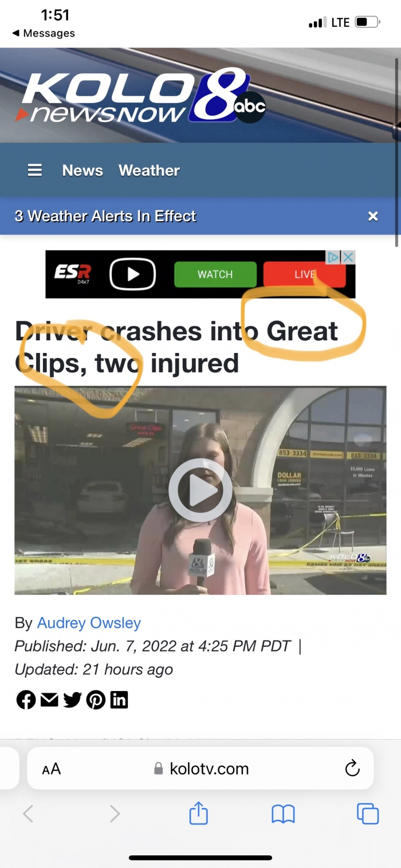Open the News menu item
401x868 pixels.
(82, 170)
